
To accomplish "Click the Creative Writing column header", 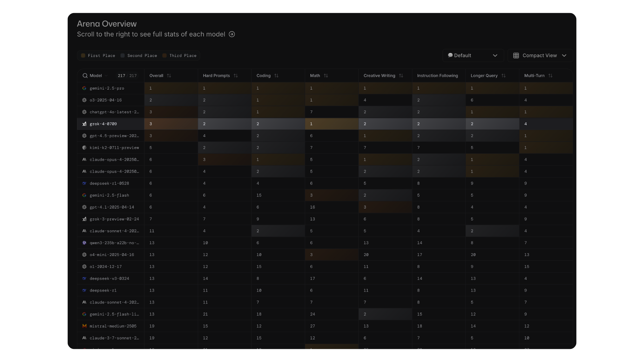I will pos(379,76).
